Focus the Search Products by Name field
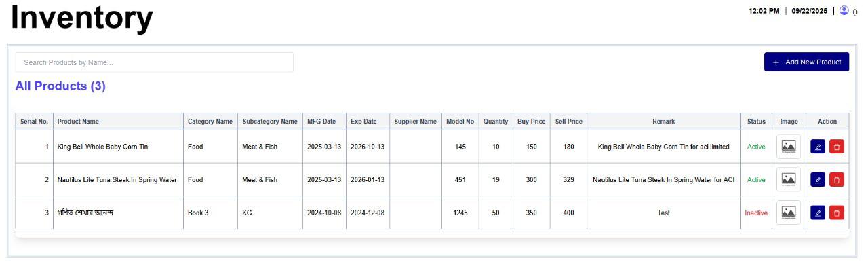Screen dimensions: 868x277 pos(155,62)
